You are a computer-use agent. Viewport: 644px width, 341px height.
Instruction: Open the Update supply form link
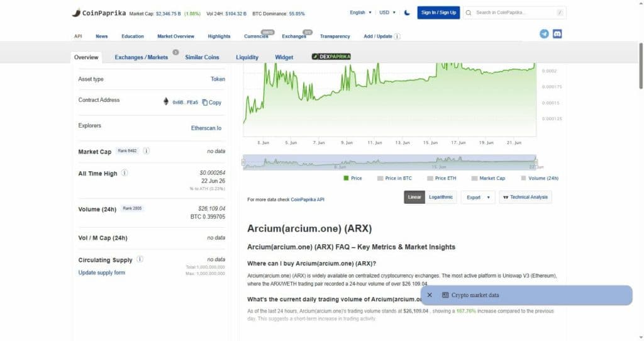(102, 272)
